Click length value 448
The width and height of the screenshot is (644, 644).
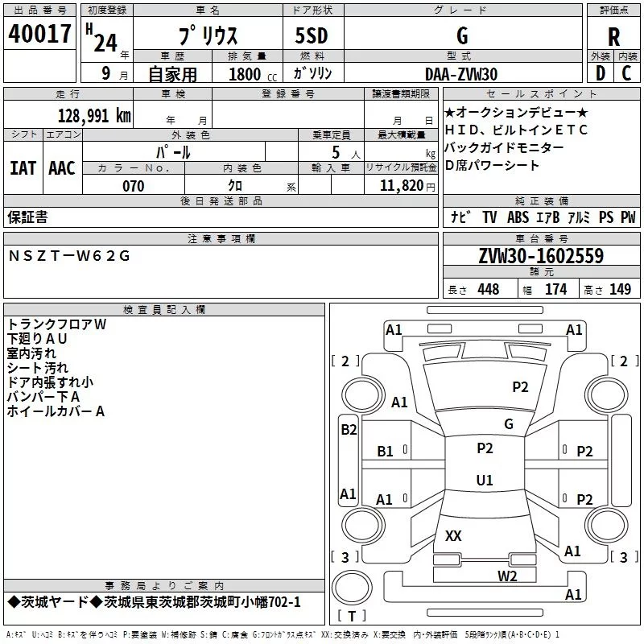tap(489, 289)
